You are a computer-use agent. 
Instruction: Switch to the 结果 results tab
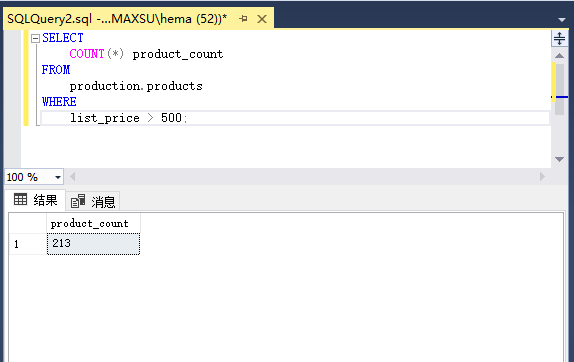coord(36,200)
